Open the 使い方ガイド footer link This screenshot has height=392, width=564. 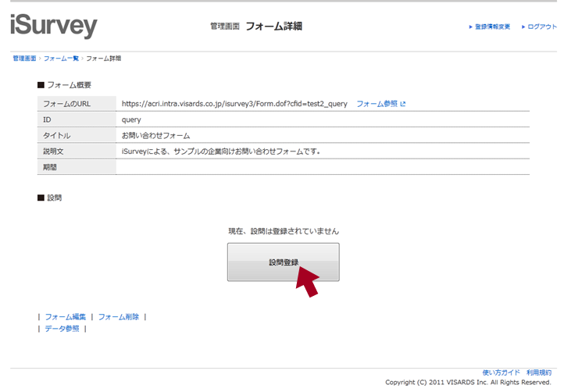click(501, 373)
